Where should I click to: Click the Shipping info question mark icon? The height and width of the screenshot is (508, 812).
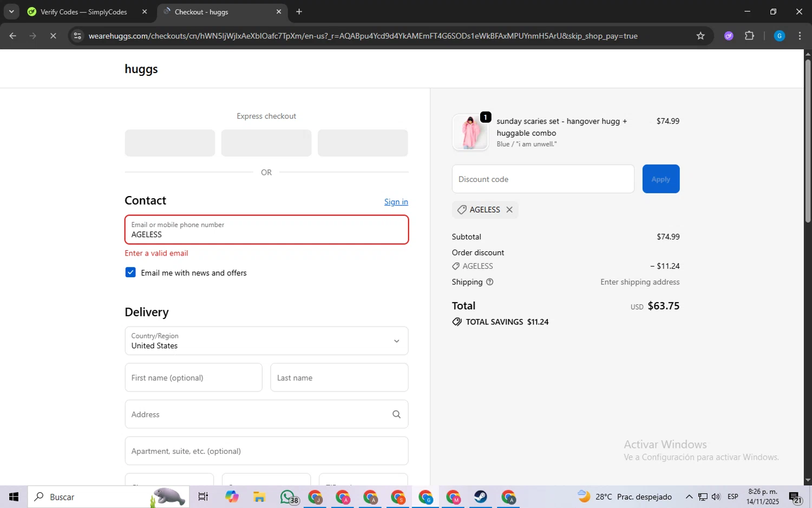[x=490, y=282]
